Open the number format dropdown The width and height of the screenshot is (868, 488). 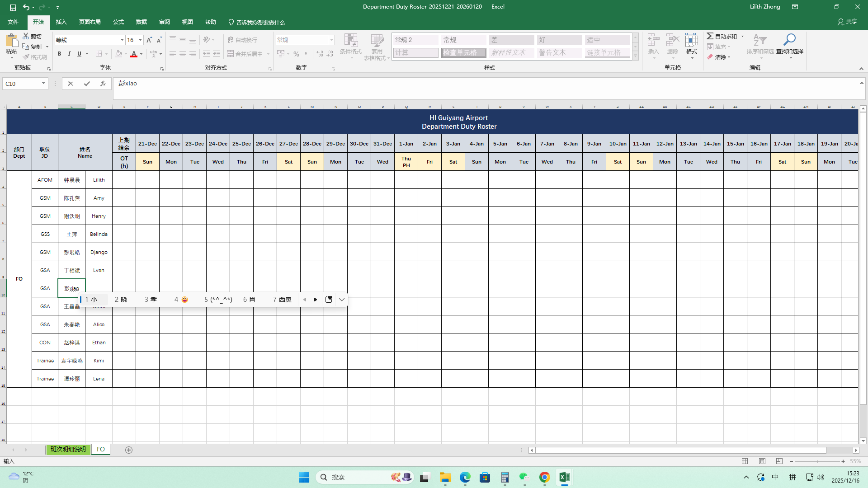331,40
